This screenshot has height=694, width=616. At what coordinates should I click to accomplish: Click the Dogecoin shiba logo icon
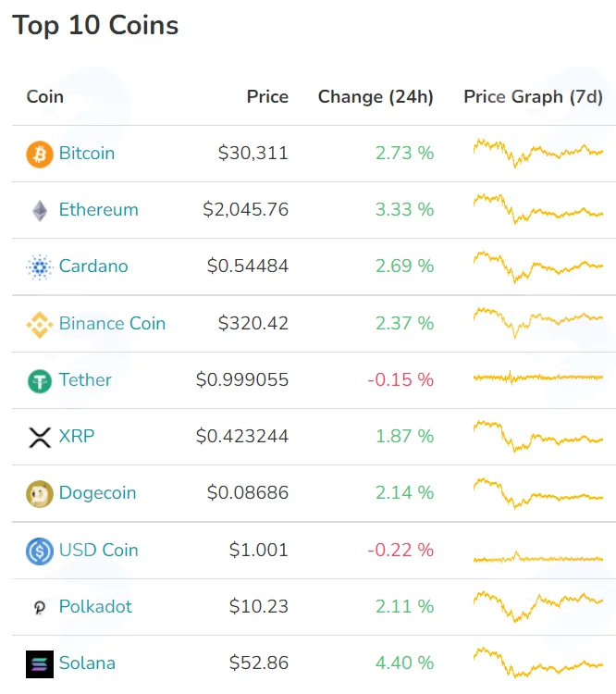pos(40,493)
